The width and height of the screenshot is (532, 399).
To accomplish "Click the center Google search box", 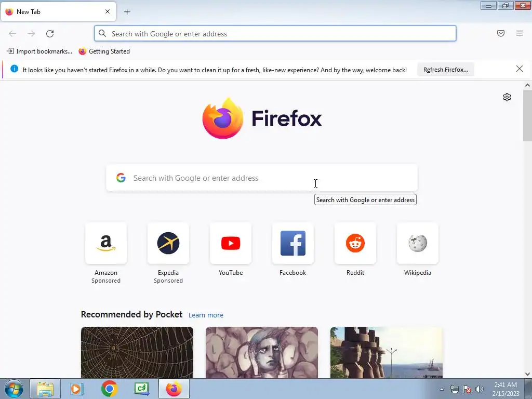I will point(262,178).
